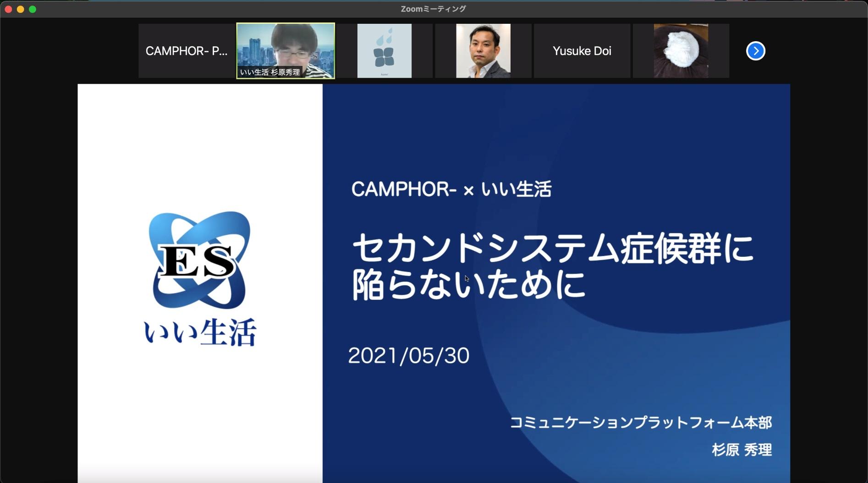The image size is (868, 483).
Task: Close the Zoom window with red button
Action: 8,9
